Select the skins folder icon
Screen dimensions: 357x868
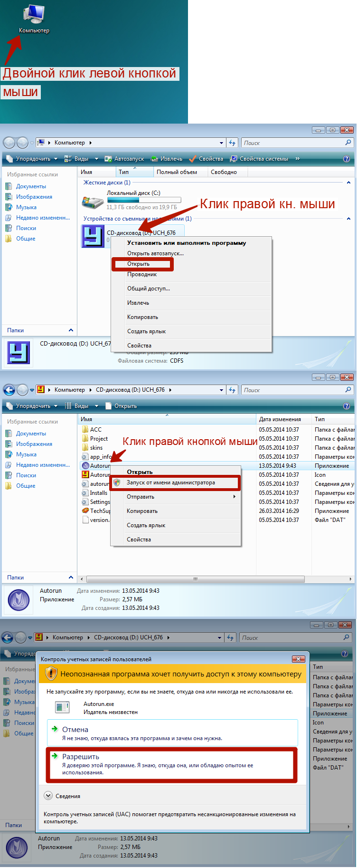pyautogui.click(x=85, y=448)
